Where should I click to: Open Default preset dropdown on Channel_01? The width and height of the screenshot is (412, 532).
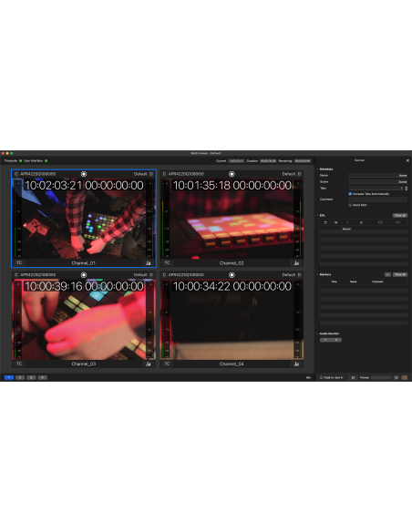click(x=140, y=174)
